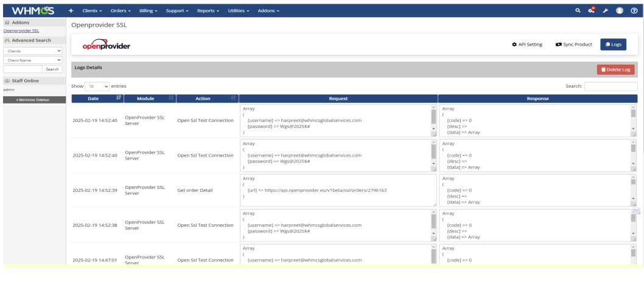The height and width of the screenshot is (284, 644).
Task: Click the date 2025-02-19 14:52:39
Action: (x=95, y=190)
